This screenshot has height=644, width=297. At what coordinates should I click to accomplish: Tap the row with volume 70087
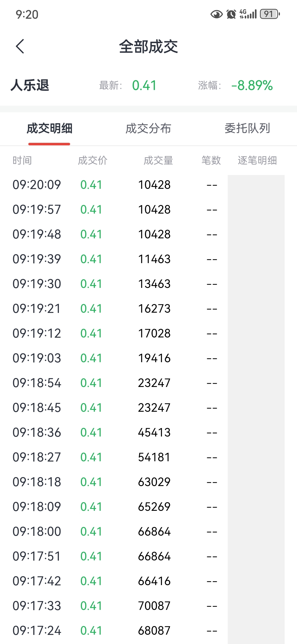click(148, 606)
